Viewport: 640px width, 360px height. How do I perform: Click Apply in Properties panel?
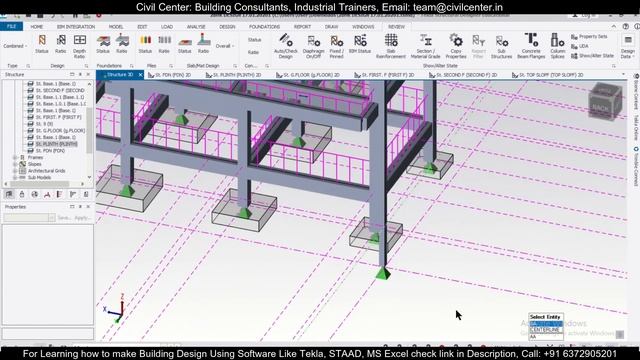[82, 218]
